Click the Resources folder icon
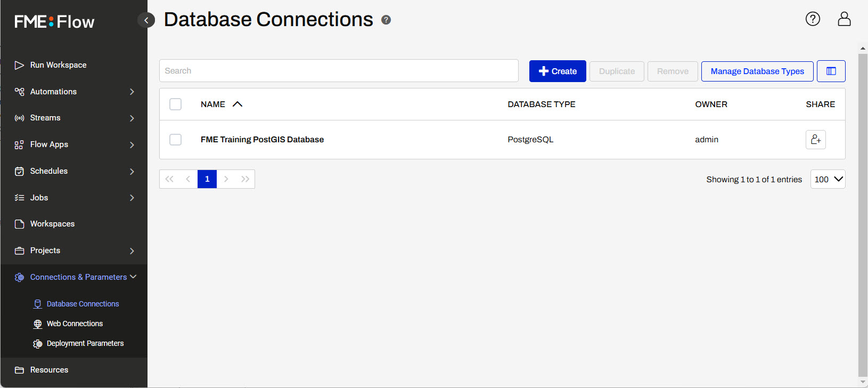 point(20,370)
